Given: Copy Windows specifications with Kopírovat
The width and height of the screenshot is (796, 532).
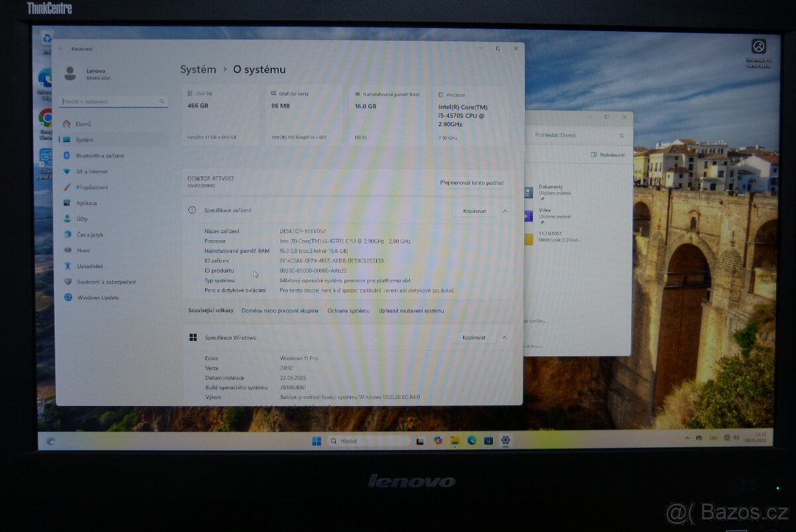Looking at the screenshot, I should (x=474, y=338).
